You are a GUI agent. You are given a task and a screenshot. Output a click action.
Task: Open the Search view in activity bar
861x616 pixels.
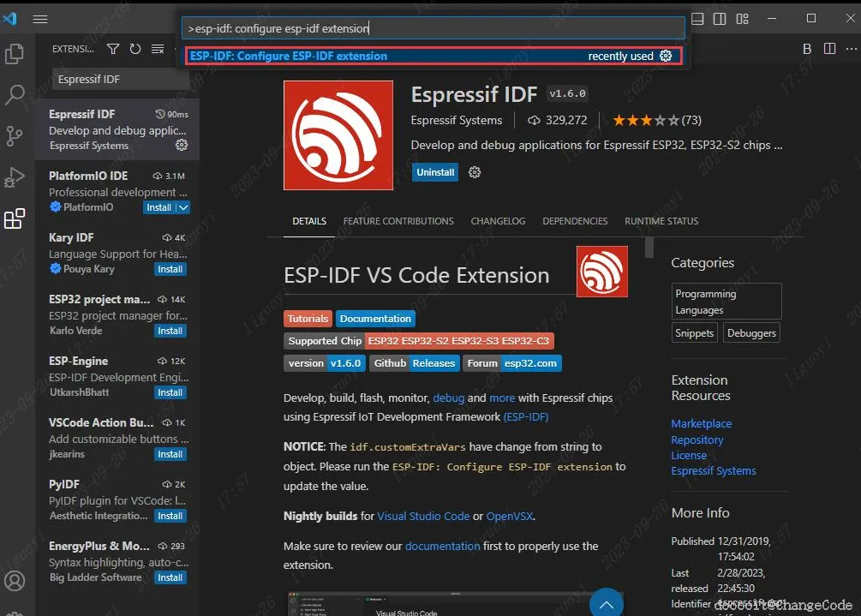15,94
